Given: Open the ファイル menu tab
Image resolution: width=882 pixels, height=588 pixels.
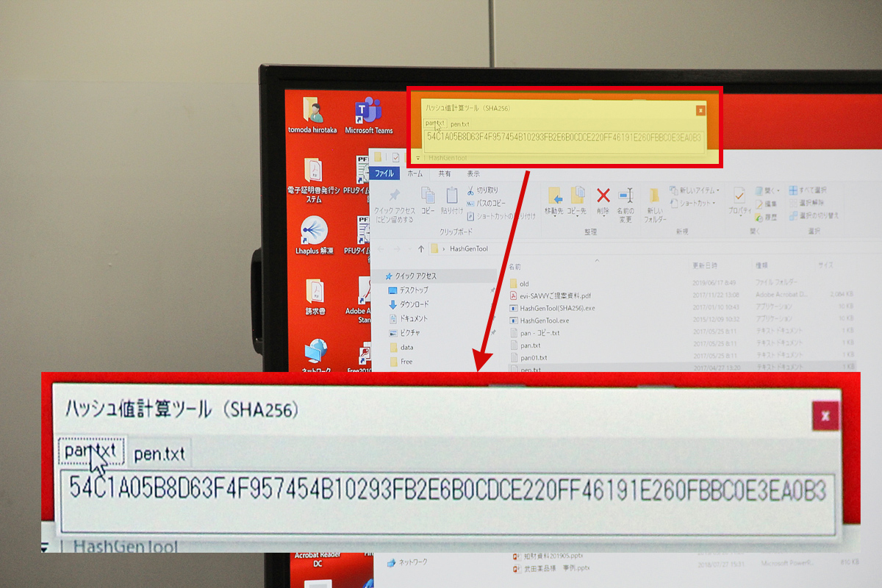Looking at the screenshot, I should (384, 173).
